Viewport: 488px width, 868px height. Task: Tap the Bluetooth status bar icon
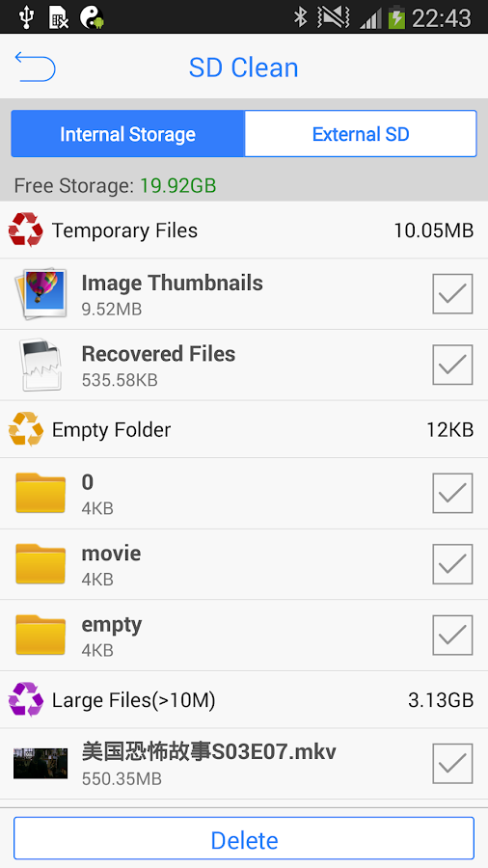(301, 17)
